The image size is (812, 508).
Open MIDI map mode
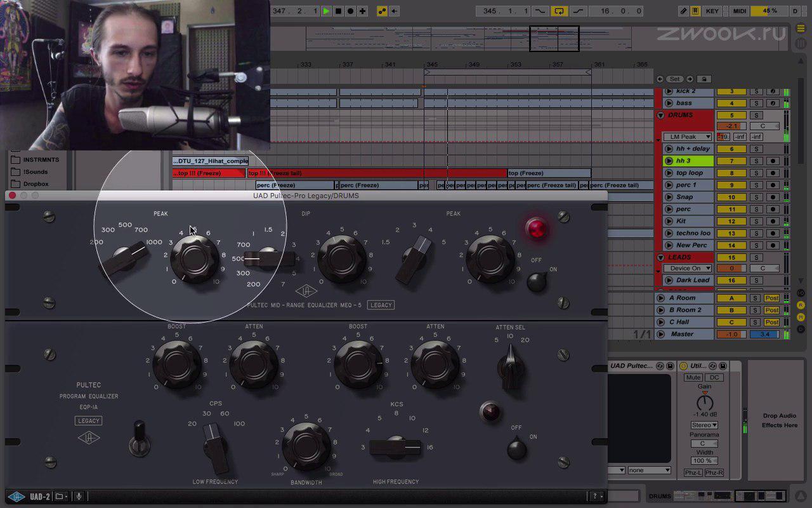[x=739, y=11]
